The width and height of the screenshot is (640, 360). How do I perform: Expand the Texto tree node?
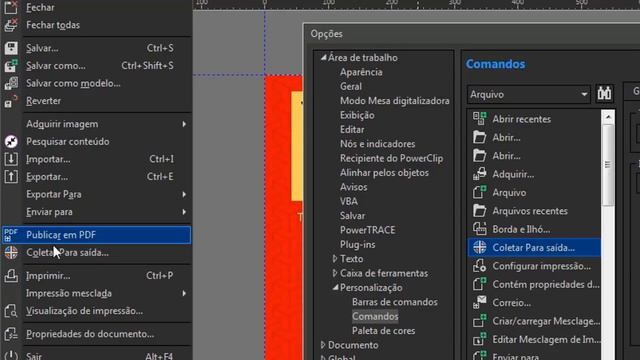335,259
